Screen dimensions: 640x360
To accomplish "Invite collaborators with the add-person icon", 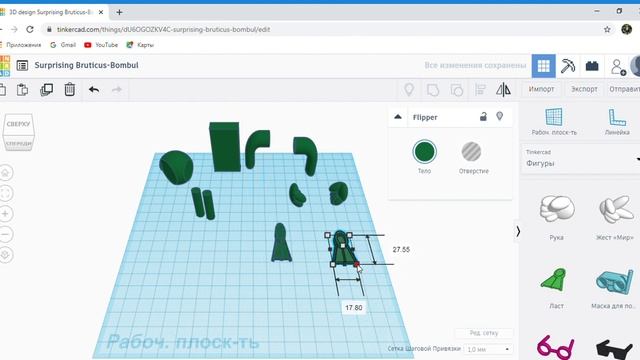I will [x=618, y=67].
